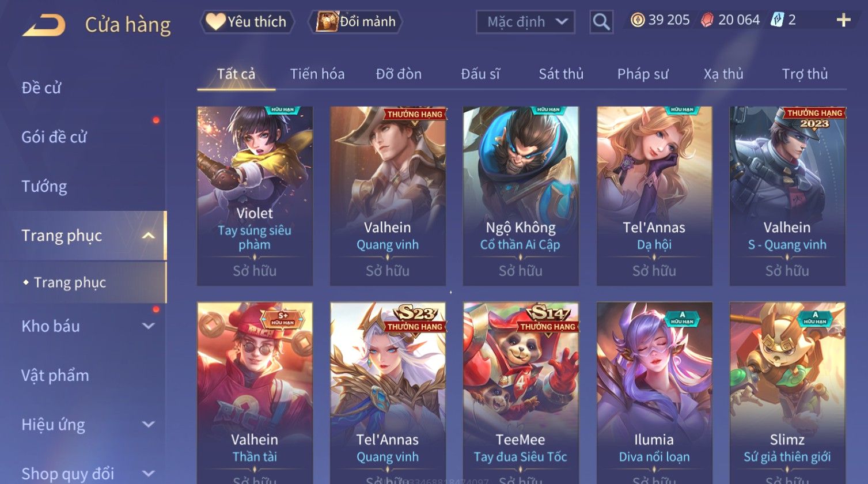The image size is (868, 484).
Task: Select Violet Tay súng siêu phàm skin
Action: [x=255, y=196]
